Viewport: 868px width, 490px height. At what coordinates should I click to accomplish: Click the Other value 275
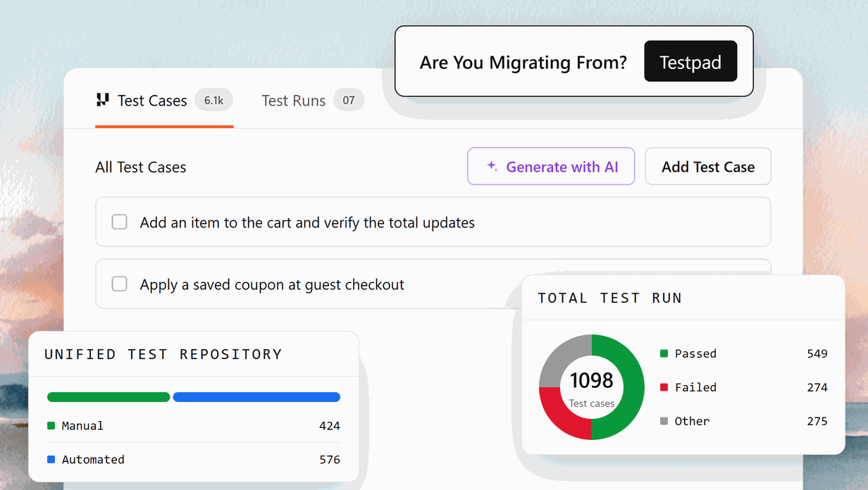pyautogui.click(x=817, y=421)
